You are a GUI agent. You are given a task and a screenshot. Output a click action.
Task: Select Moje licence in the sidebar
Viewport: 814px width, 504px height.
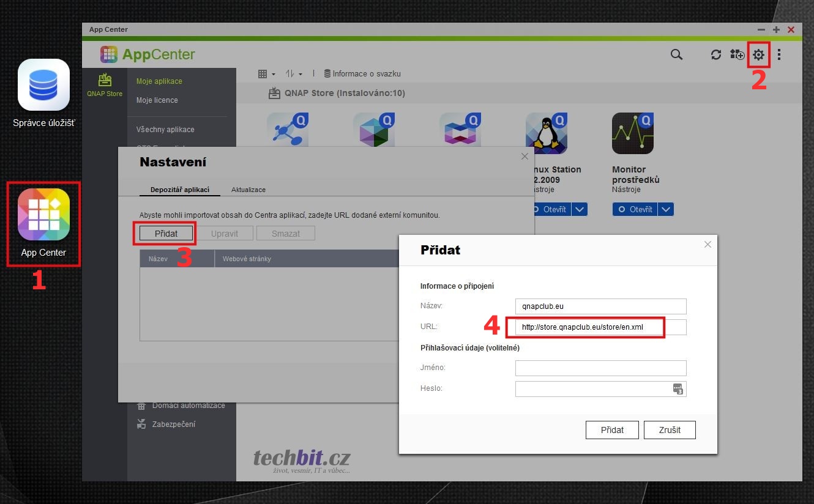[x=157, y=100]
